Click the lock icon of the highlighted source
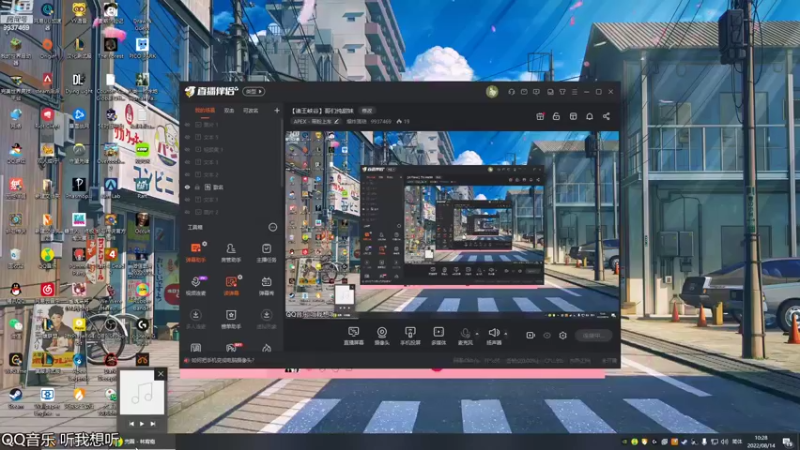 coord(197,187)
